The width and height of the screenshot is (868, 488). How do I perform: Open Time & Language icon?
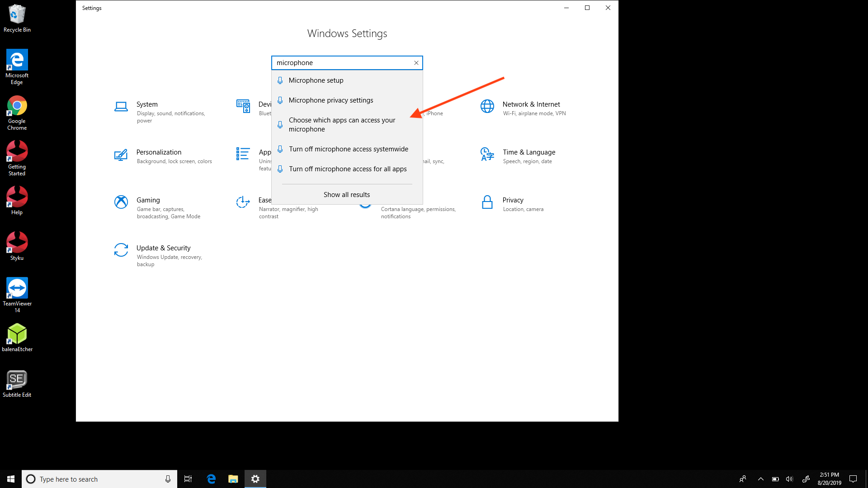pos(487,154)
